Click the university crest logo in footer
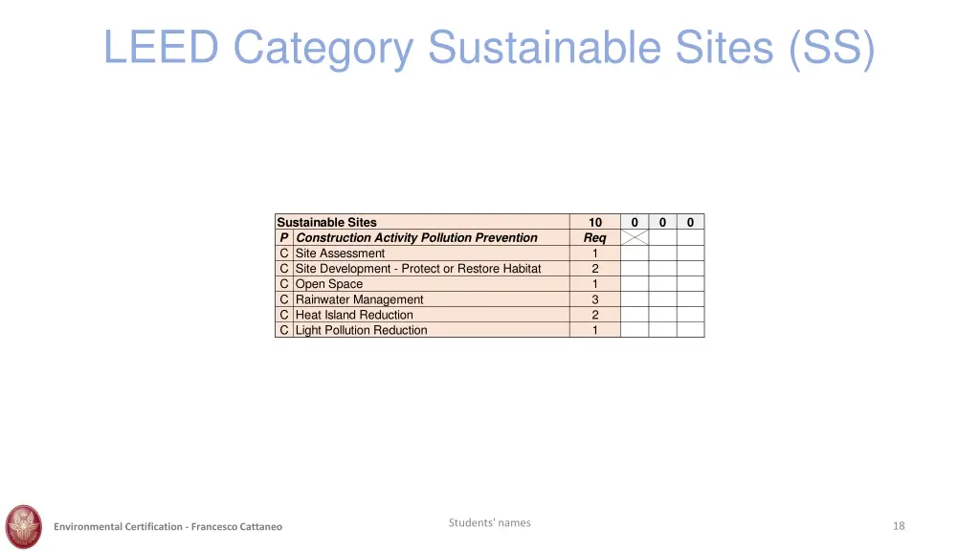Screen dimensions: 980x551 24,525
